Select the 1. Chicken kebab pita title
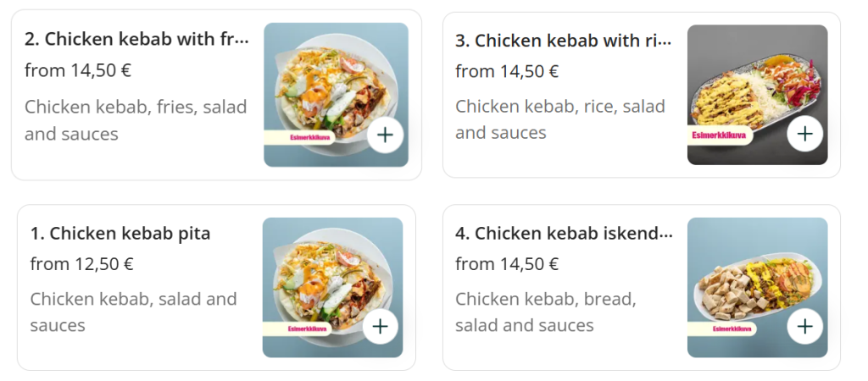The height and width of the screenshot is (381, 868). [120, 233]
